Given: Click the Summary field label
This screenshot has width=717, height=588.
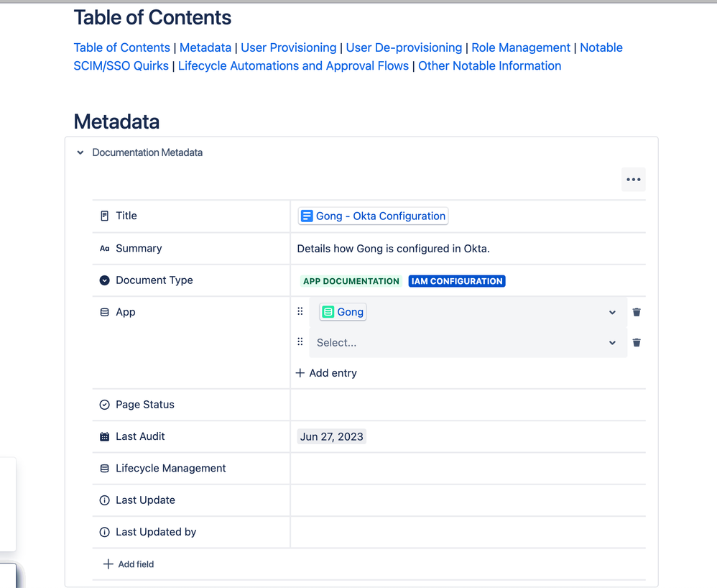Looking at the screenshot, I should [139, 248].
